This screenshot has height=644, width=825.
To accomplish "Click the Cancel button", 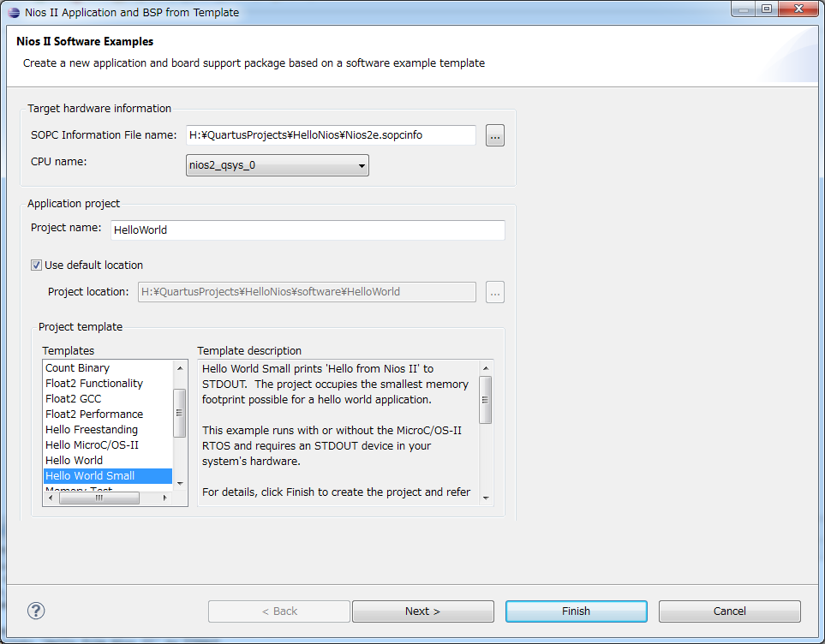I will [x=730, y=611].
